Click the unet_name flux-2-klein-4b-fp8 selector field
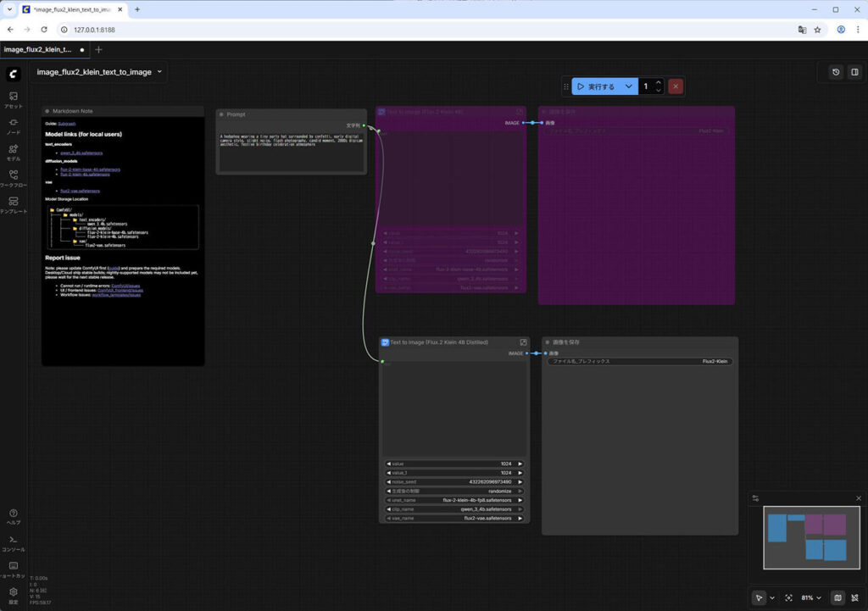 (x=453, y=500)
